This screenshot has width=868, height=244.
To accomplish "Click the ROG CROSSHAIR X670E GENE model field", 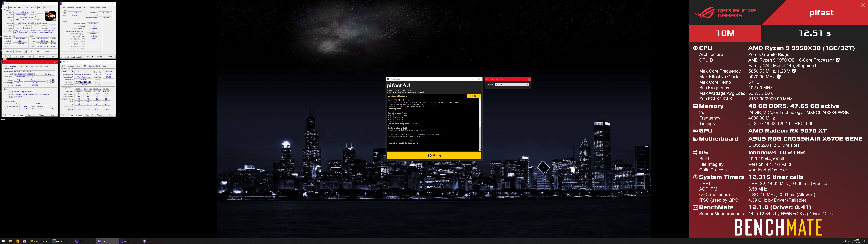I will pos(27,74).
